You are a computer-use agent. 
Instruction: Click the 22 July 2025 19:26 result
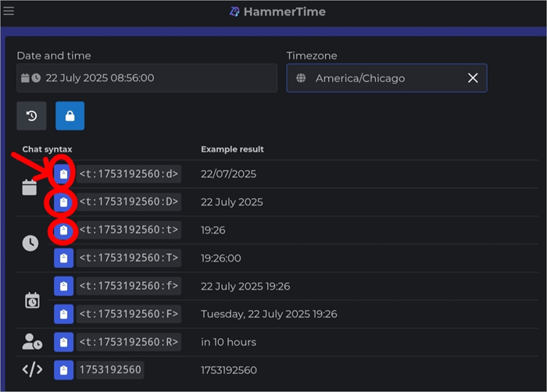point(245,287)
